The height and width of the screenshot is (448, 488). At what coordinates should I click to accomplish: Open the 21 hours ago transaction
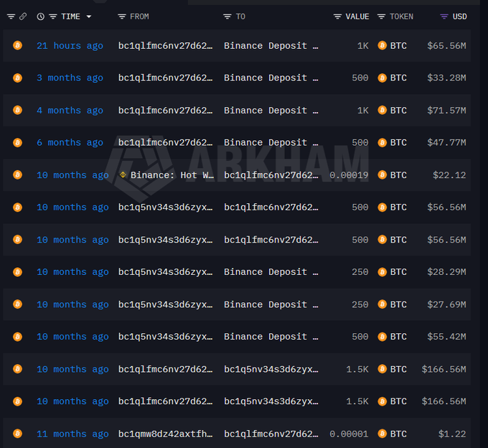point(70,46)
